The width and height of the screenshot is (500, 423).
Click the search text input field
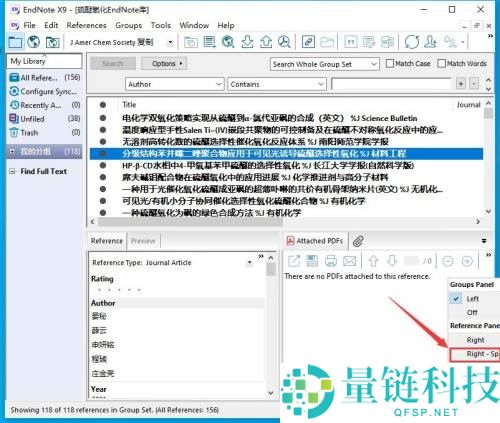coord(391,84)
